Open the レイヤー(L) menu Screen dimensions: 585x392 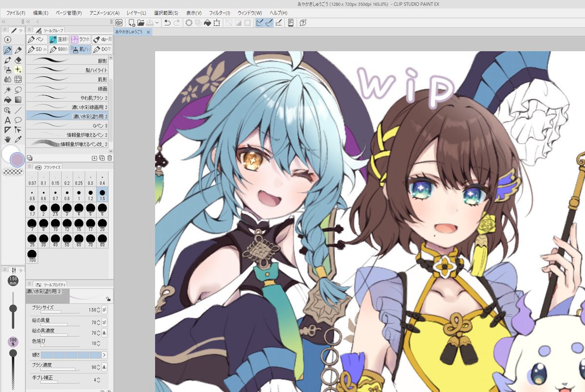coord(136,12)
